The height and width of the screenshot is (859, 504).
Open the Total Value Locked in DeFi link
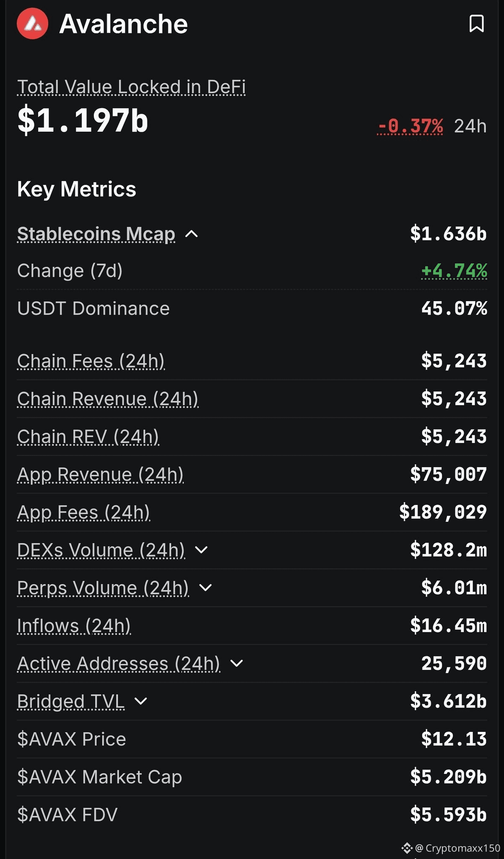coord(131,87)
